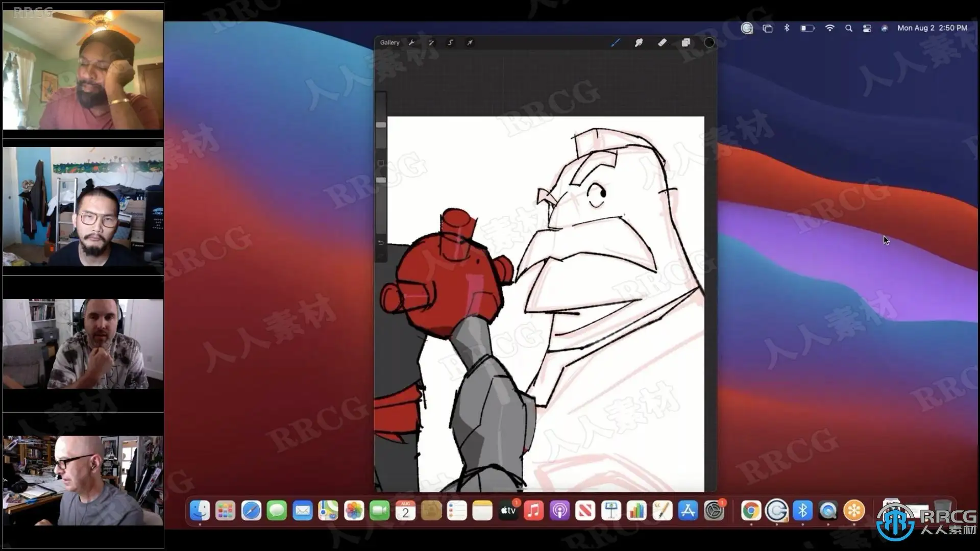Image resolution: width=980 pixels, height=551 pixels.
Task: Choose the Smudge finger tool
Action: point(639,43)
